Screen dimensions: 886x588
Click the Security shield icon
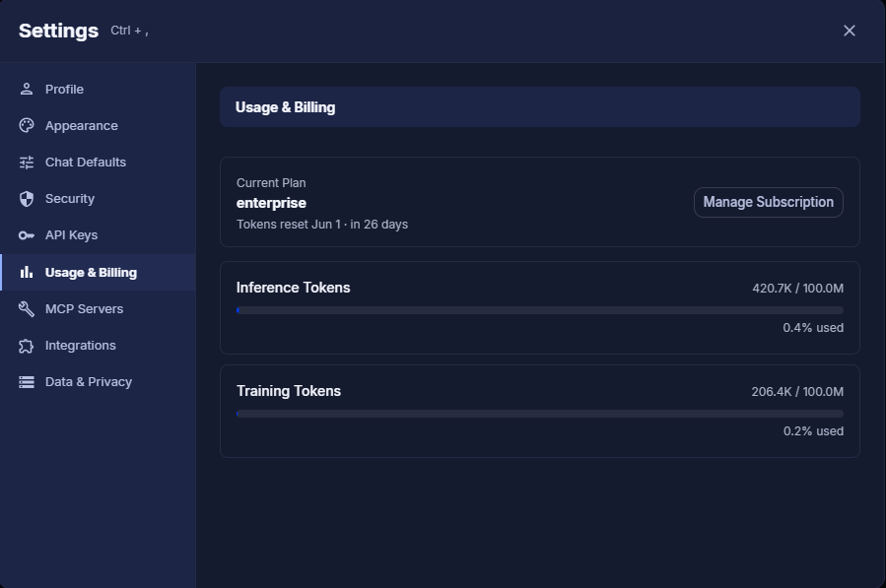[26, 199]
